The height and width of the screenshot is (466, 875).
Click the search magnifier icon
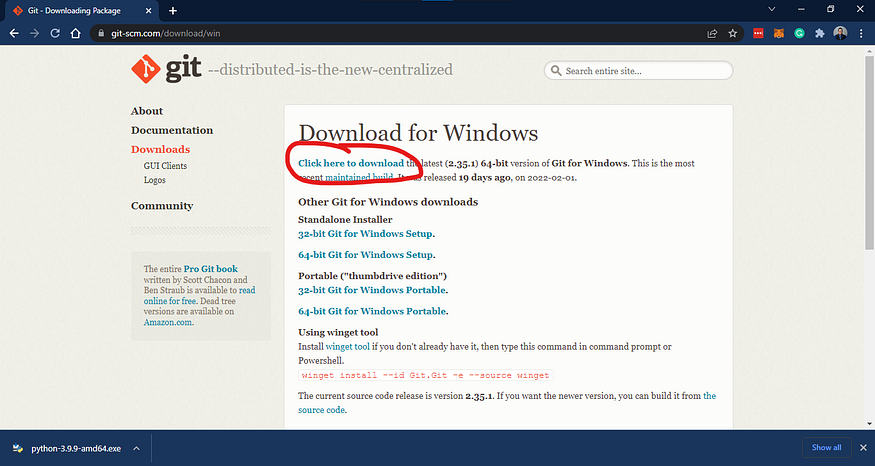556,71
